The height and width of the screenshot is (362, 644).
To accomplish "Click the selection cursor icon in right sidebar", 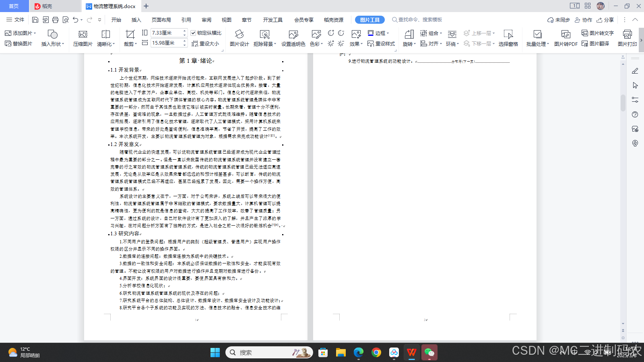I will [x=635, y=85].
